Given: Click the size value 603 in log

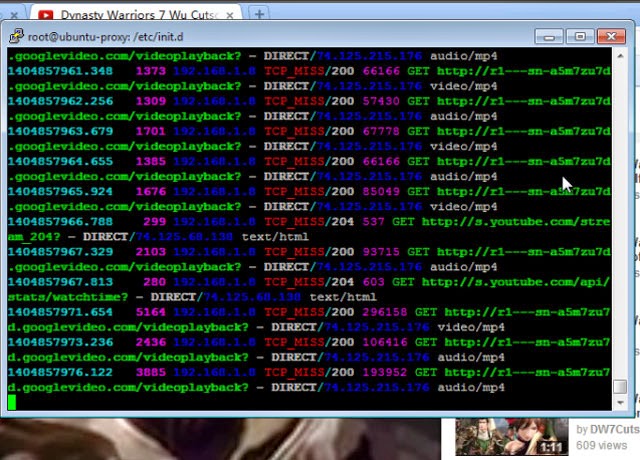Looking at the screenshot, I should coord(373,282).
